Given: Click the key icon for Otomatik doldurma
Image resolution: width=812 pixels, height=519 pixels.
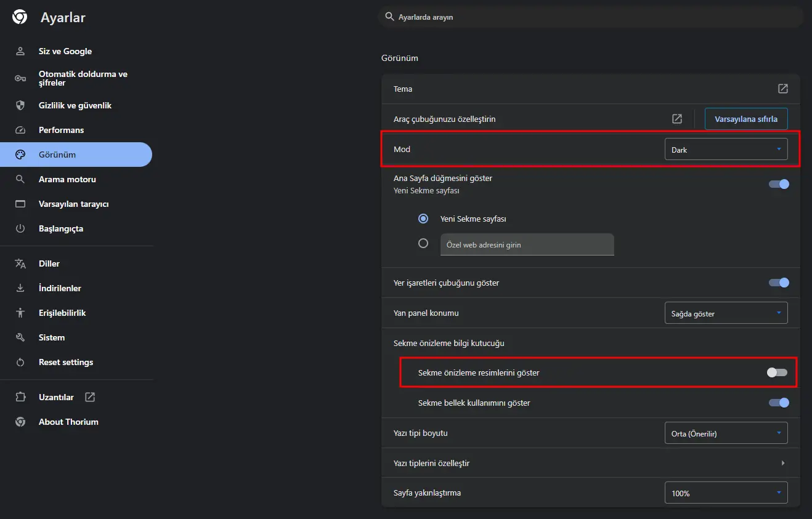Looking at the screenshot, I should point(20,78).
